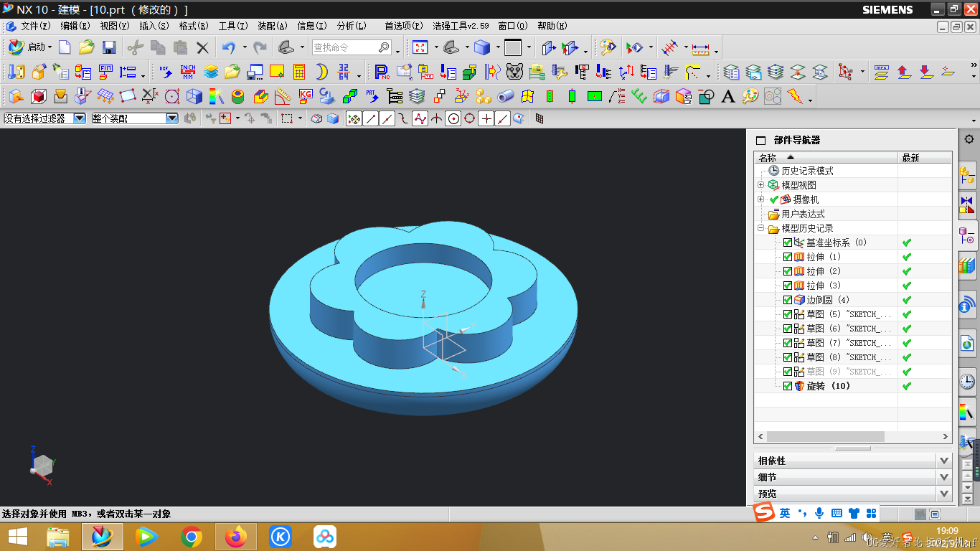Click the yellow crescent moon icon
Viewport: 980px width, 551px height.
322,72
